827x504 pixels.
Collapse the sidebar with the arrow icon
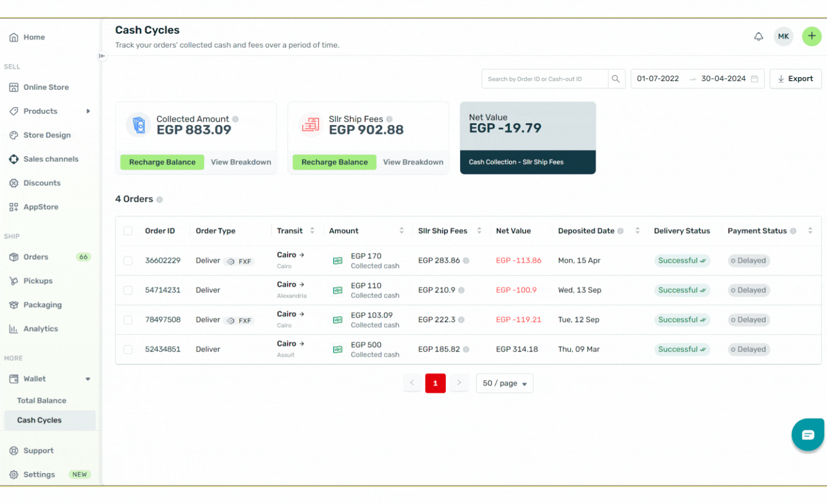point(102,56)
